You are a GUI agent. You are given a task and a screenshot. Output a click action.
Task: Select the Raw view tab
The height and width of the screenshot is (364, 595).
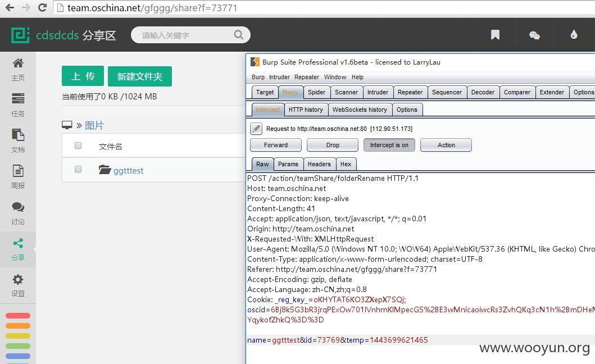click(x=262, y=164)
